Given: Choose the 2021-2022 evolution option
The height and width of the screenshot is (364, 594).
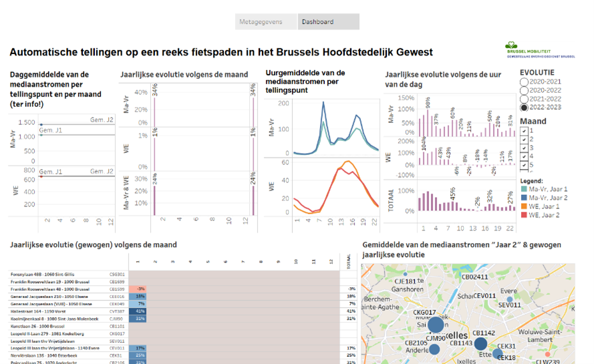Looking at the screenshot, I should pos(524,99).
